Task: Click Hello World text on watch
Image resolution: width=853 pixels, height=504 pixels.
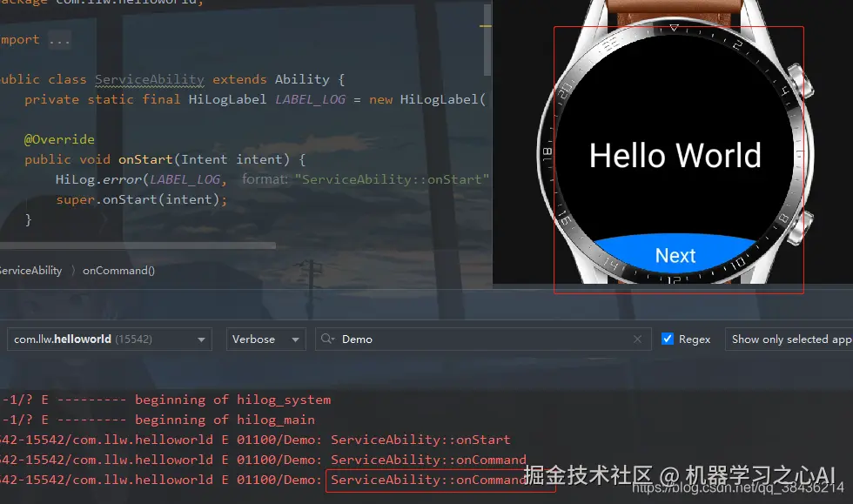Action: 675,156
